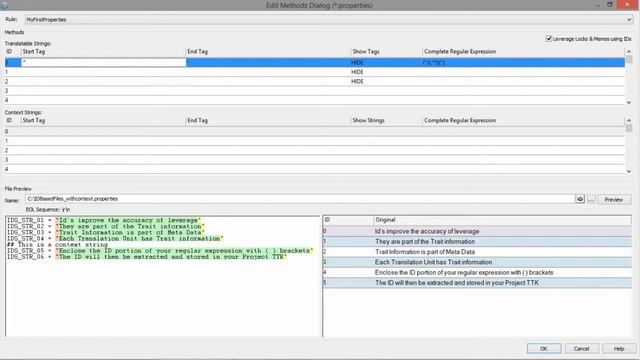
Task: Select context strings row 1
Action: 315,141
